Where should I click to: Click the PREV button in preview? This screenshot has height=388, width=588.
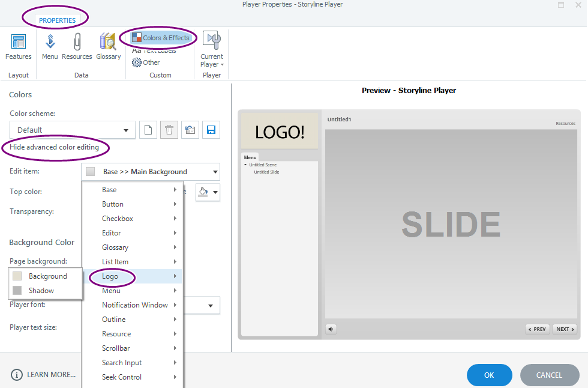(538, 329)
